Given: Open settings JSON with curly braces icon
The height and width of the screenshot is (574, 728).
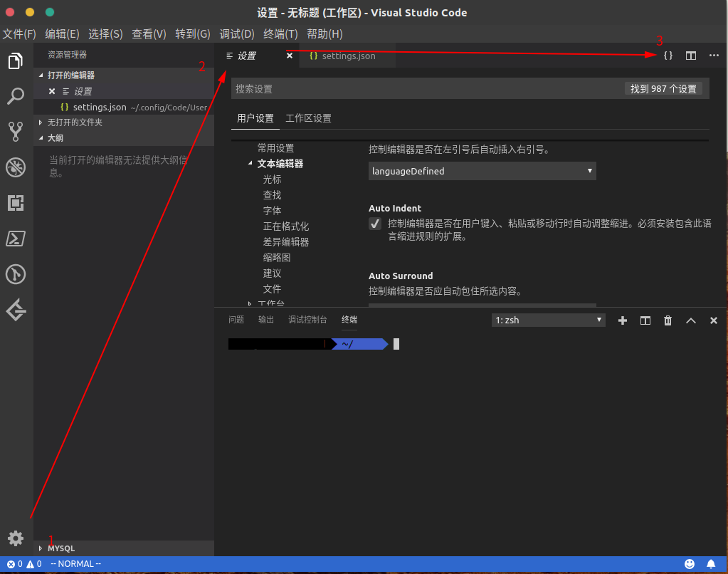Looking at the screenshot, I should coord(668,56).
